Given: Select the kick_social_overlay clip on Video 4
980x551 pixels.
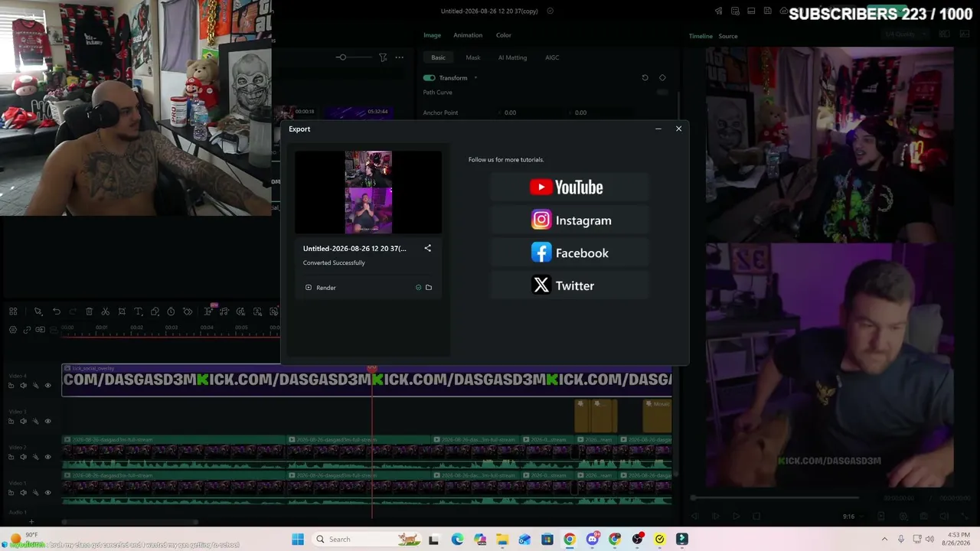Looking at the screenshot, I should coord(367,380).
